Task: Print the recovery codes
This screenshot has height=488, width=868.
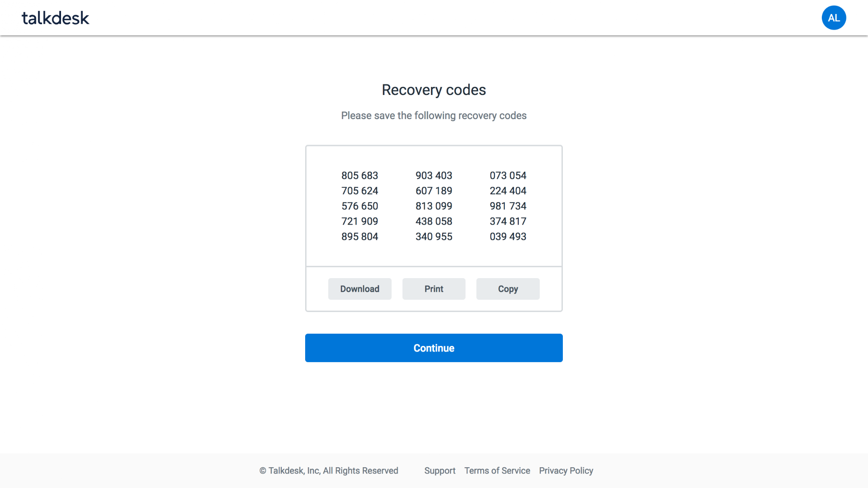Action: pos(434,289)
